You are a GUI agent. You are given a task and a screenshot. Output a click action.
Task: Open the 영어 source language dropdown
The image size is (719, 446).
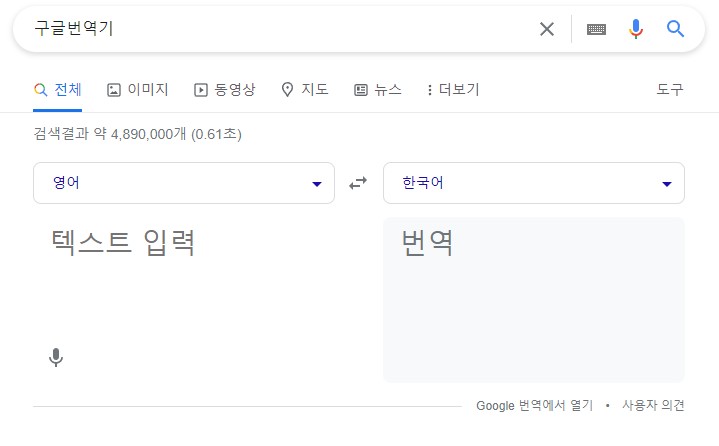tap(184, 183)
